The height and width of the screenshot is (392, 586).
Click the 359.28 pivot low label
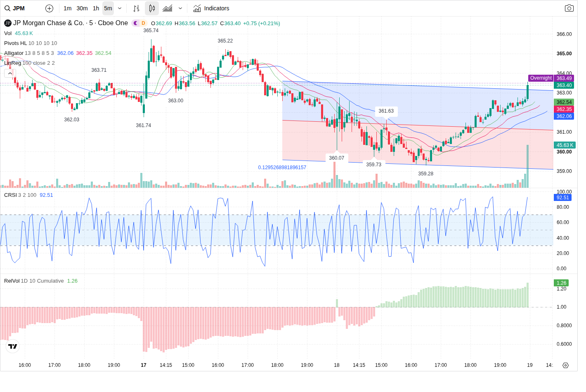click(425, 174)
